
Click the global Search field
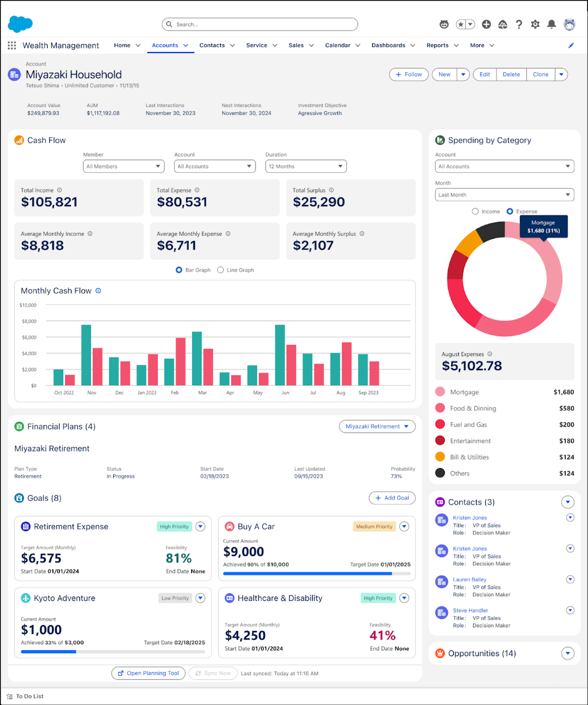pos(260,24)
